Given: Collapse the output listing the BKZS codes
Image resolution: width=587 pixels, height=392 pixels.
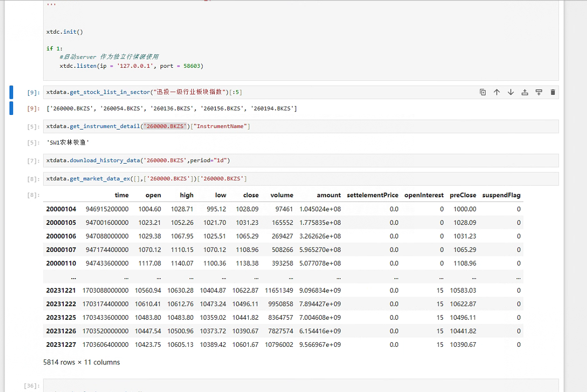Looking at the screenshot, I should (x=11, y=108).
